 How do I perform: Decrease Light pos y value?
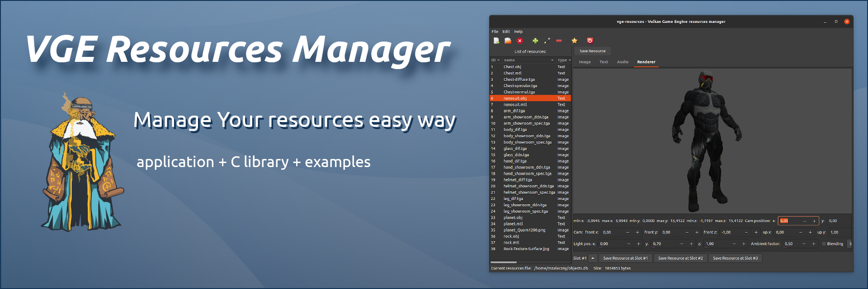click(x=681, y=244)
